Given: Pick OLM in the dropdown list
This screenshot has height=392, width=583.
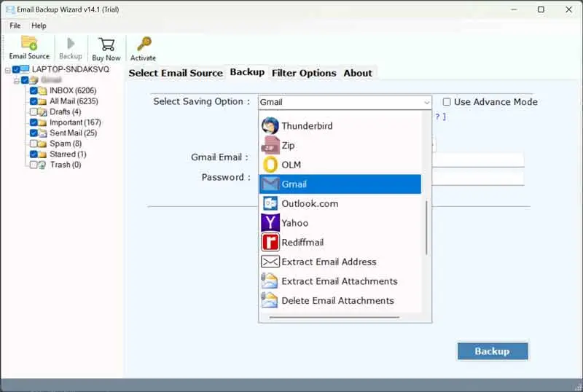Looking at the screenshot, I should pos(291,165).
